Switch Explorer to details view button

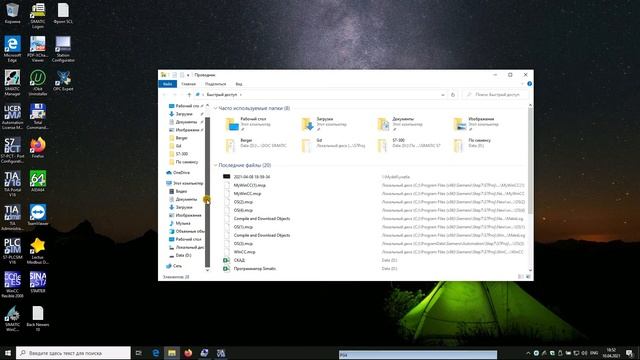pyautogui.click(x=521, y=277)
